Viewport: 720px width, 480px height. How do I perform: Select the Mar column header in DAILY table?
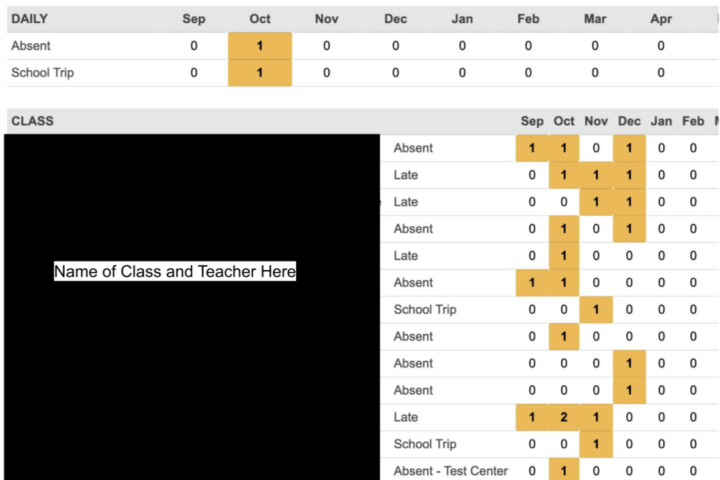click(595, 19)
